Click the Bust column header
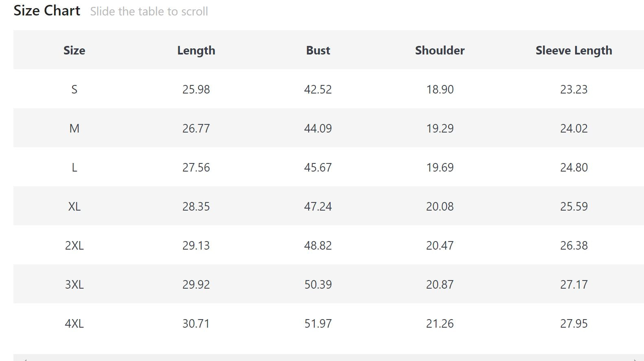This screenshot has height=361, width=644. [x=318, y=50]
